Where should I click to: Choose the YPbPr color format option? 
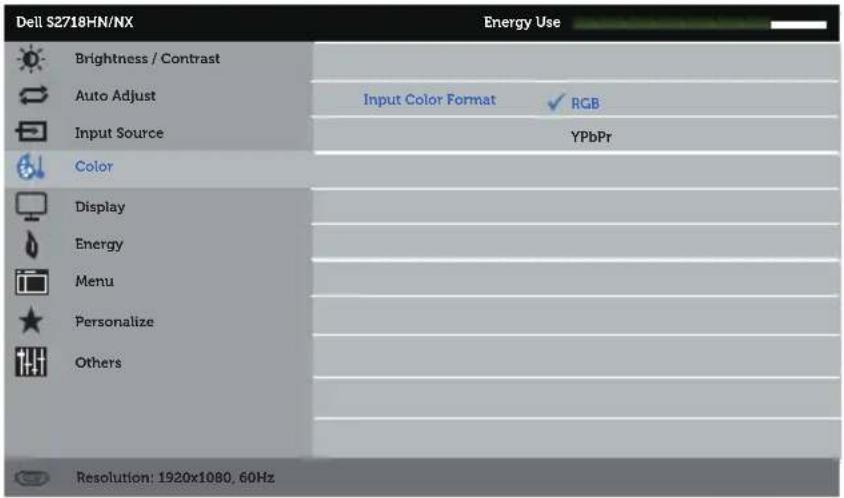[x=591, y=137]
